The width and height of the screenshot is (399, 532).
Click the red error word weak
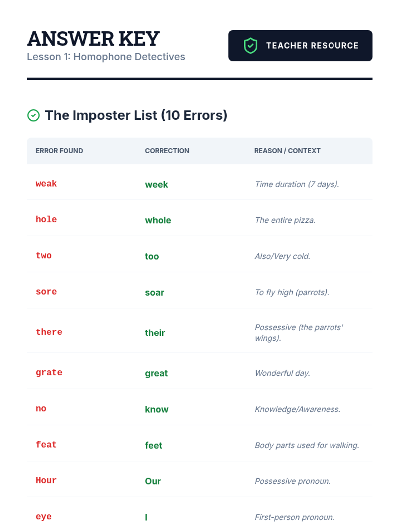[46, 184]
